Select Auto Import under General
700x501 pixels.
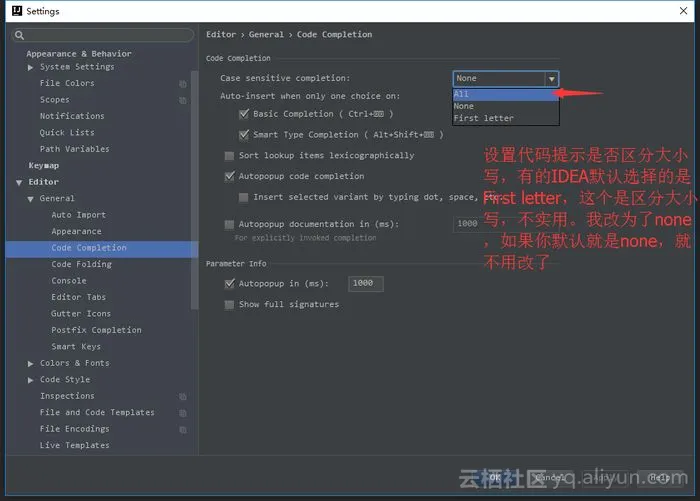(79, 215)
